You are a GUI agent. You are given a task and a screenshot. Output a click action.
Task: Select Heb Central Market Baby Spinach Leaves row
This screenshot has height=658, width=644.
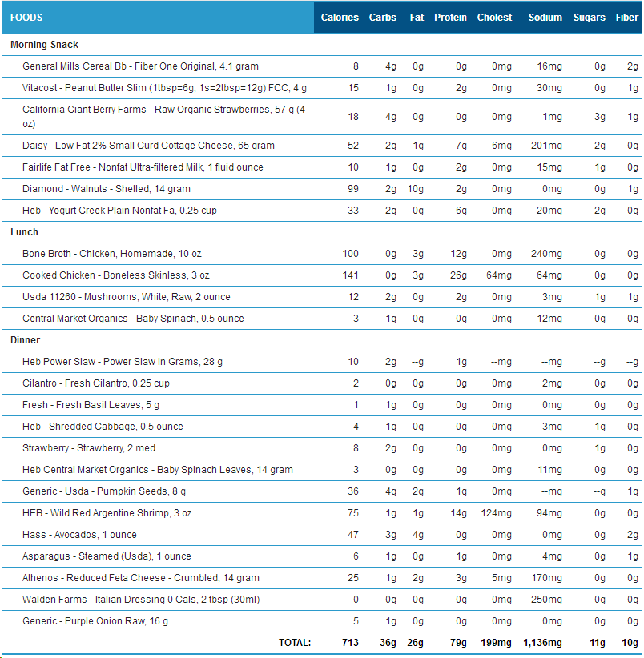(x=322, y=470)
